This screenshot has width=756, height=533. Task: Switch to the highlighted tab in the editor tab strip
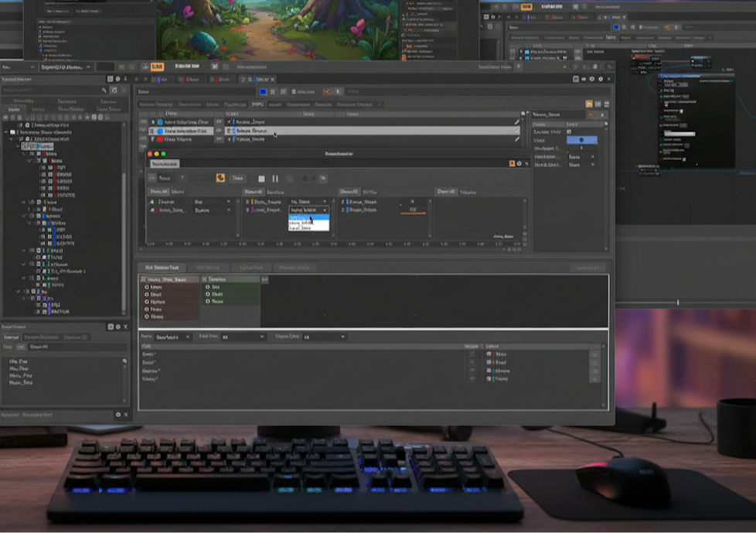click(x=256, y=104)
